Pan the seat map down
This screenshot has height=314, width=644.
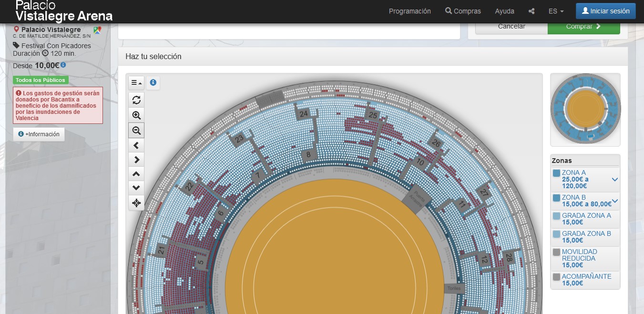[136, 188]
